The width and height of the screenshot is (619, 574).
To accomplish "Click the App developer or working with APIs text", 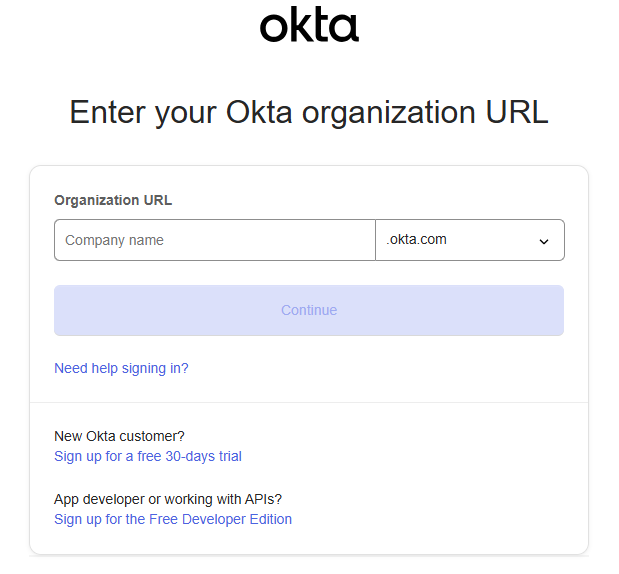I will (x=168, y=499).
